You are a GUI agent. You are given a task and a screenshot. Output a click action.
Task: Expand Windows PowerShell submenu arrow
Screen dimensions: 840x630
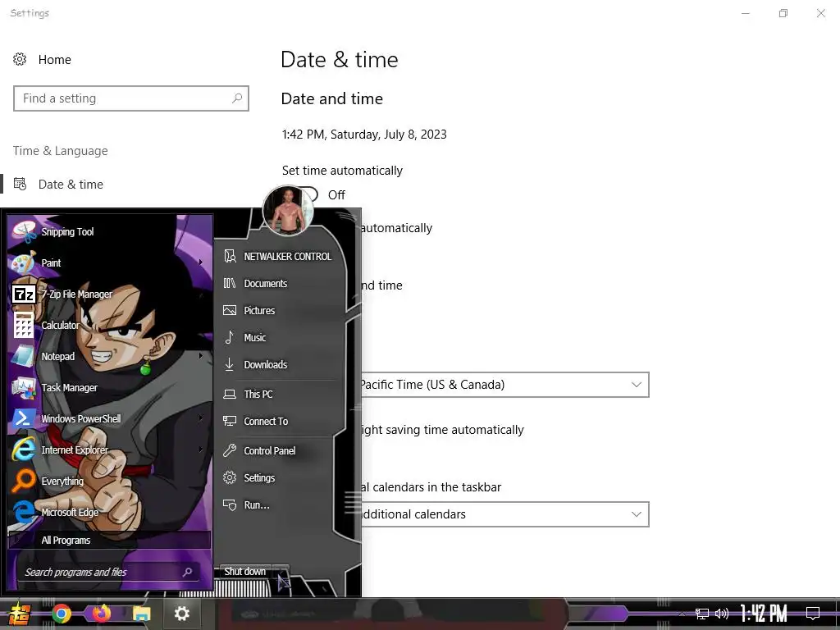201,418
